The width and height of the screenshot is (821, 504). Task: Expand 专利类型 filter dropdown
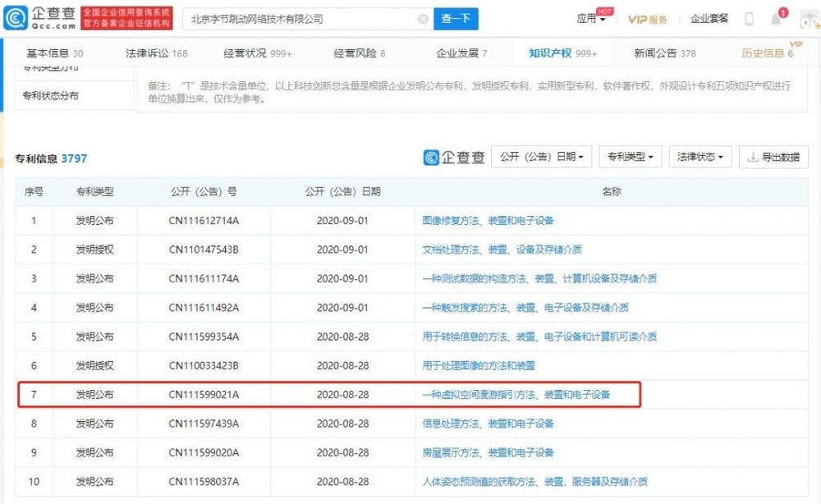pos(631,157)
